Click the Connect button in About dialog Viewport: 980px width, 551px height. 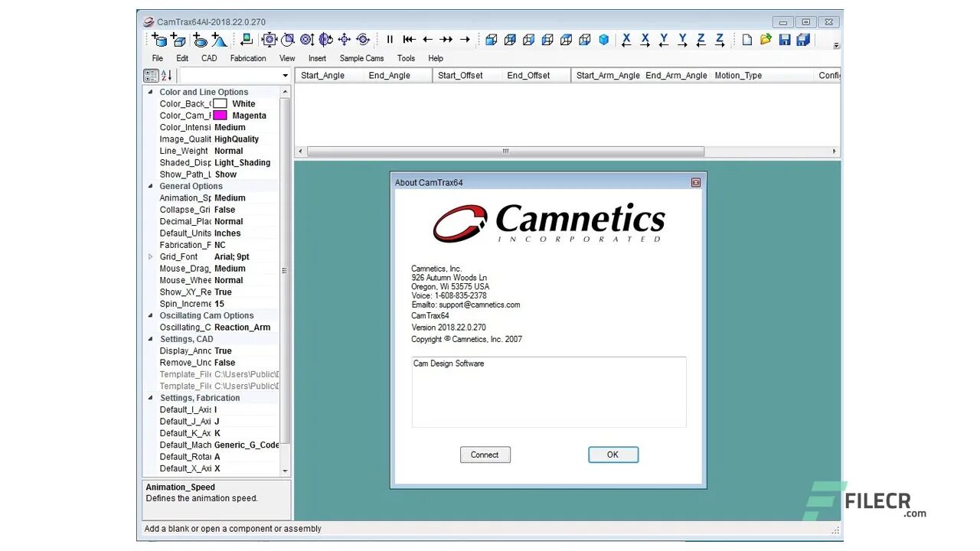tap(485, 455)
